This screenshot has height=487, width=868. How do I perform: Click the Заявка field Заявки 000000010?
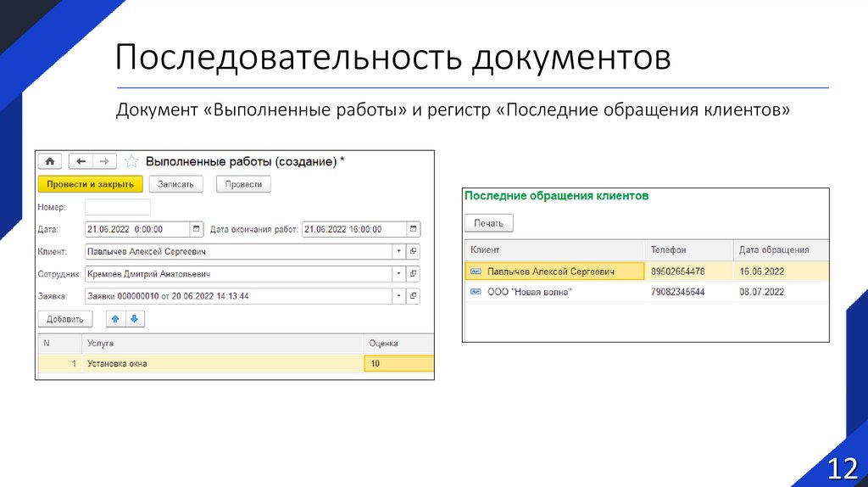[x=239, y=296]
